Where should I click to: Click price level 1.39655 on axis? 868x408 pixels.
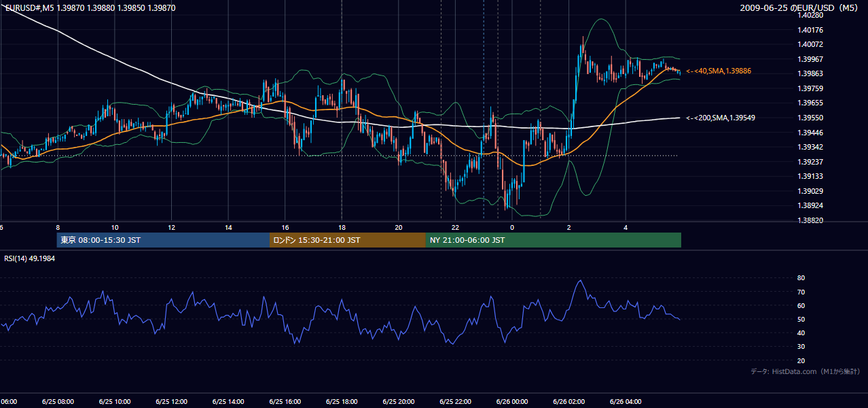point(810,103)
